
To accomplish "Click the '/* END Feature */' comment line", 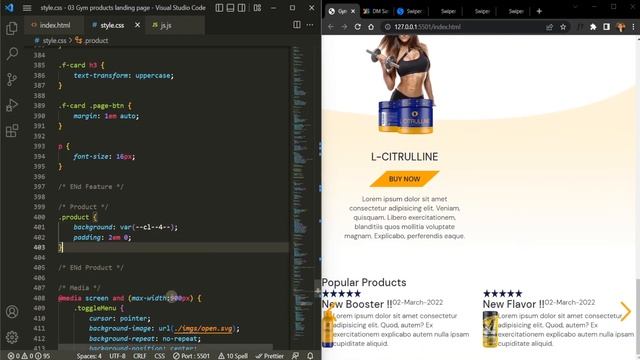I will point(91,187).
